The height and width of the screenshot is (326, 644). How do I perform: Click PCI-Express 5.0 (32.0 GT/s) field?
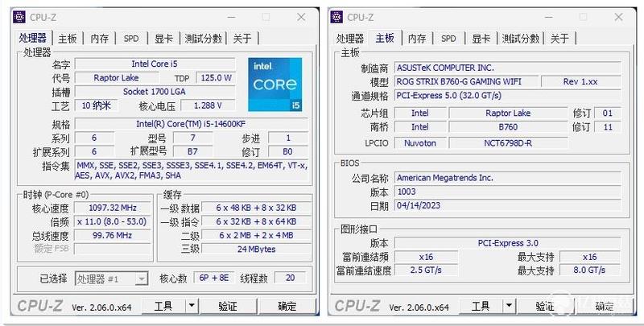508,96
